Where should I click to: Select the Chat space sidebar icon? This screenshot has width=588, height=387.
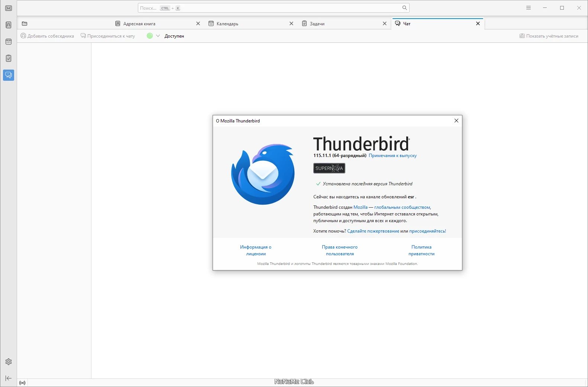(9, 75)
